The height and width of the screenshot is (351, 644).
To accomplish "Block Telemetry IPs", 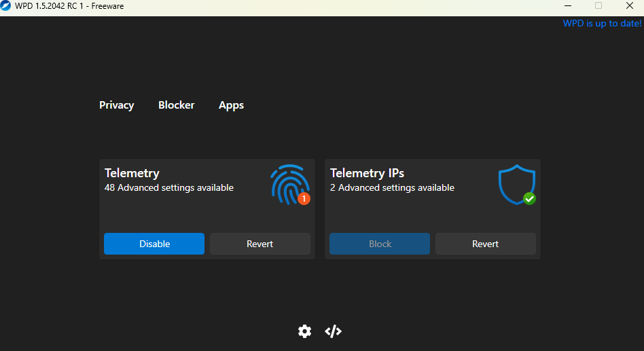I will coord(380,244).
